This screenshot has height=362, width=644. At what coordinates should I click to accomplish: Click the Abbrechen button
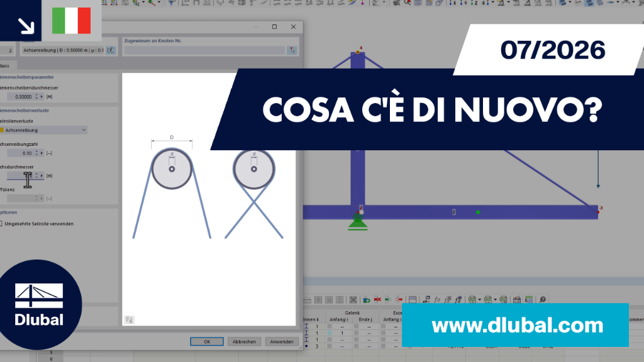[244, 341]
